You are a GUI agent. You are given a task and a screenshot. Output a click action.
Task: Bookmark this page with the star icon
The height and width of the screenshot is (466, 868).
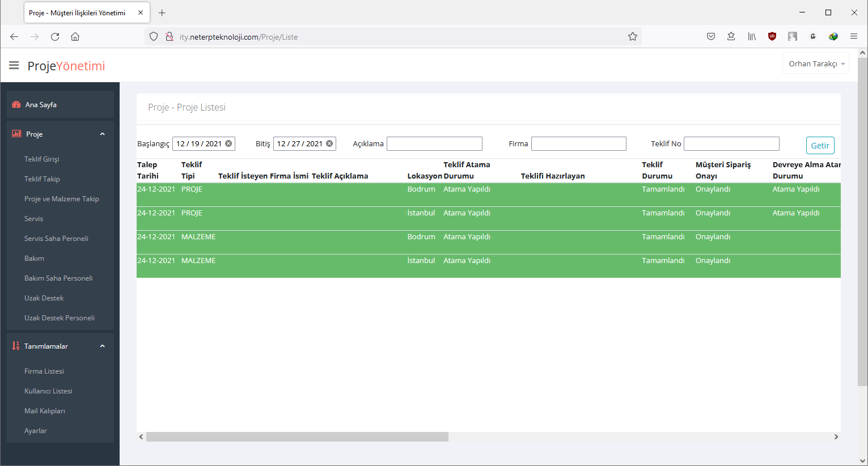[x=633, y=37]
